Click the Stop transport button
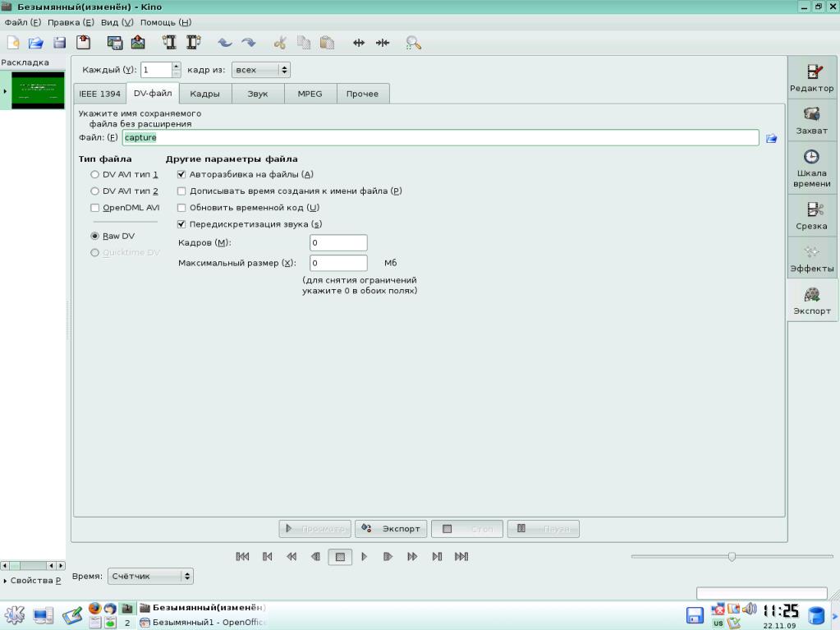 pyautogui.click(x=340, y=557)
